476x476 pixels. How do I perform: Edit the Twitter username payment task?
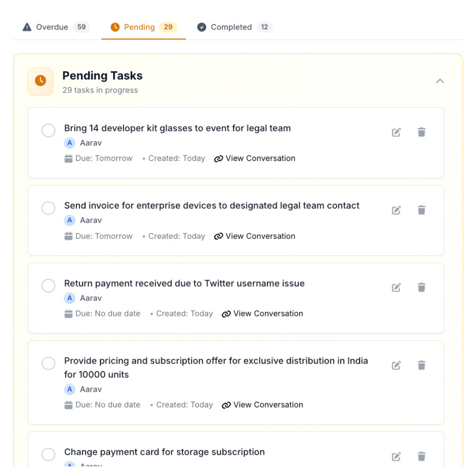396,288
